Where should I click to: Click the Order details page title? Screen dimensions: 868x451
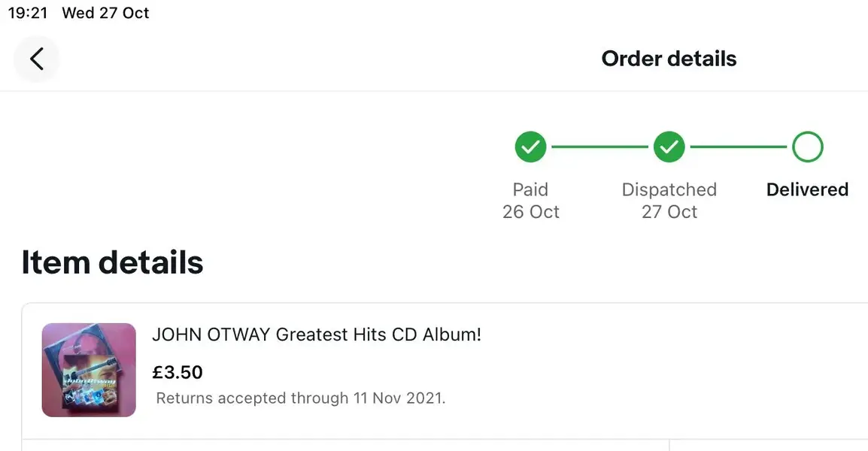[669, 59]
